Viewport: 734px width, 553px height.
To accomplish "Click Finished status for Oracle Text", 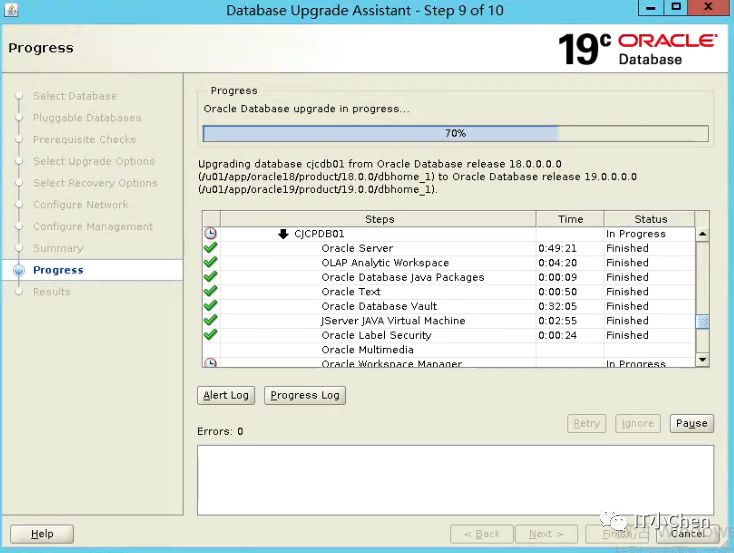I will tap(627, 292).
